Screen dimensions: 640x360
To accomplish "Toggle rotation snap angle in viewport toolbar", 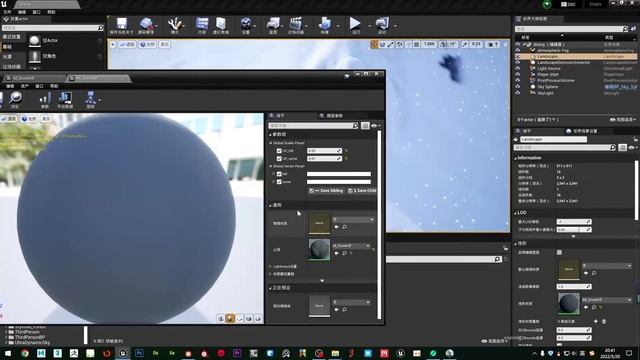I will (443, 44).
